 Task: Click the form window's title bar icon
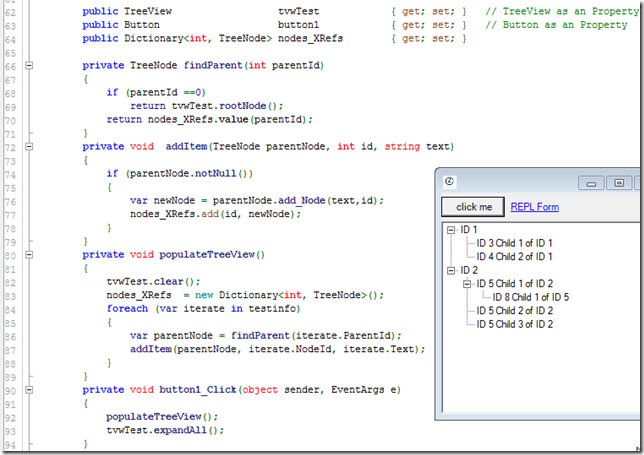click(x=449, y=182)
